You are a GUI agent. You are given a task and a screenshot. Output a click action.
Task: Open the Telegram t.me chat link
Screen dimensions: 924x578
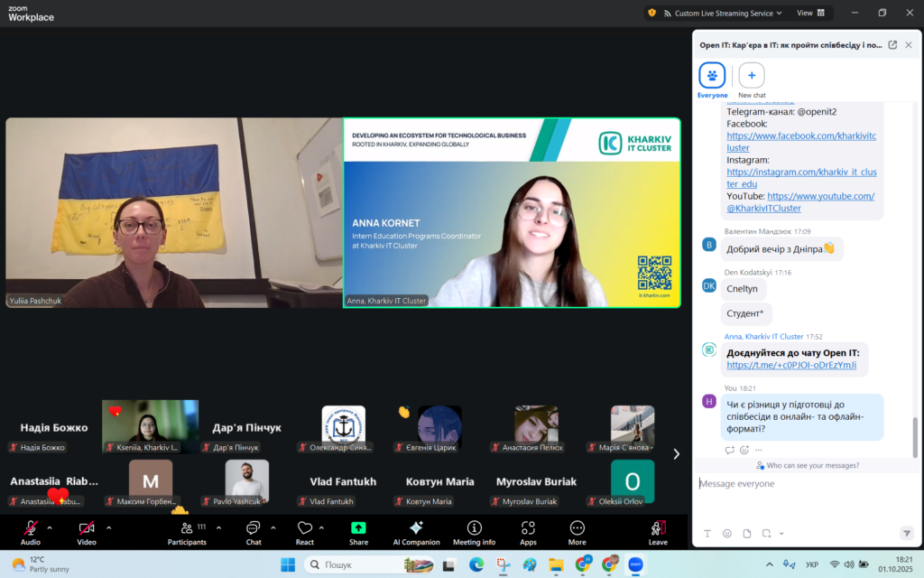click(x=791, y=366)
